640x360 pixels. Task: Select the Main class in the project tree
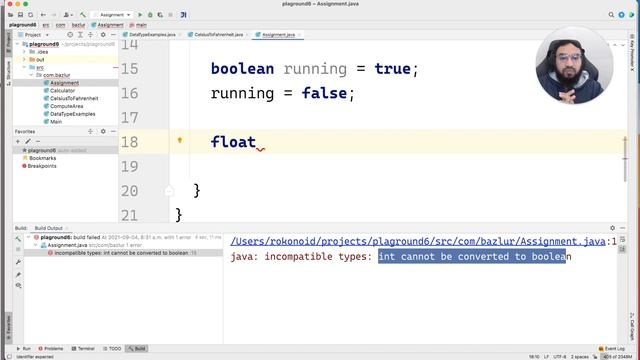click(56, 122)
